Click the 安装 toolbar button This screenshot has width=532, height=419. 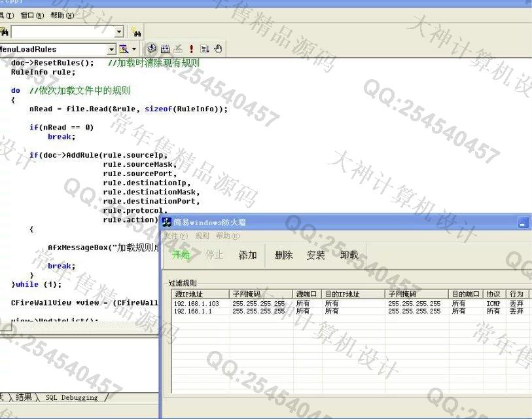click(315, 255)
